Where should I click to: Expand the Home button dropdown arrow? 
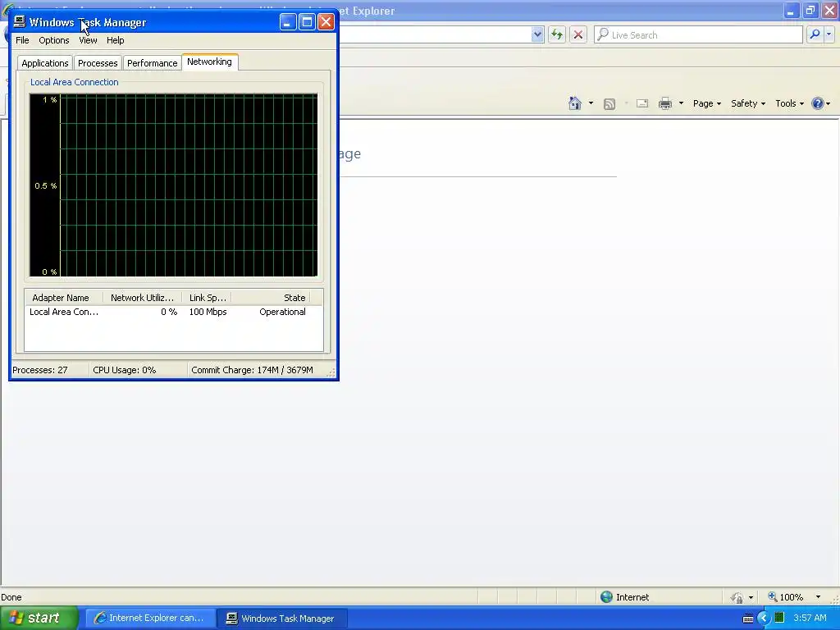591,103
